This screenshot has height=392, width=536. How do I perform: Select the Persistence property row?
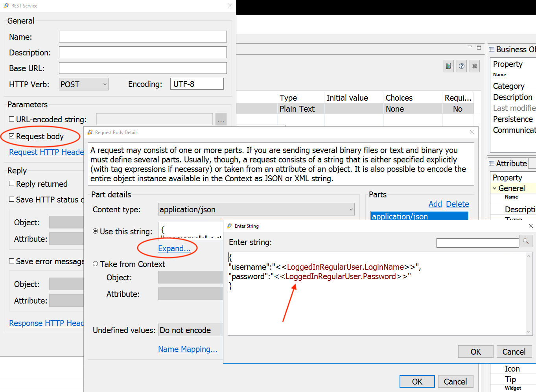coord(513,119)
